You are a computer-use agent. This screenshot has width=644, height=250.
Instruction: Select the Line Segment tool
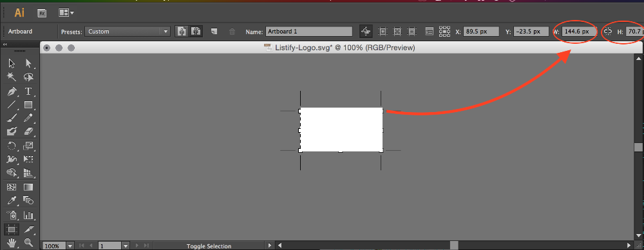click(12, 104)
